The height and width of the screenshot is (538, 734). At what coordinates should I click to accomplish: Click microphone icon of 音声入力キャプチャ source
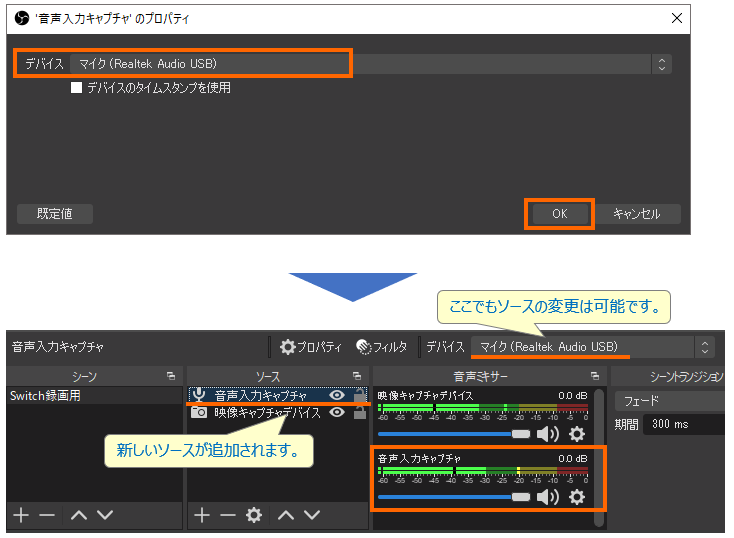(x=199, y=396)
